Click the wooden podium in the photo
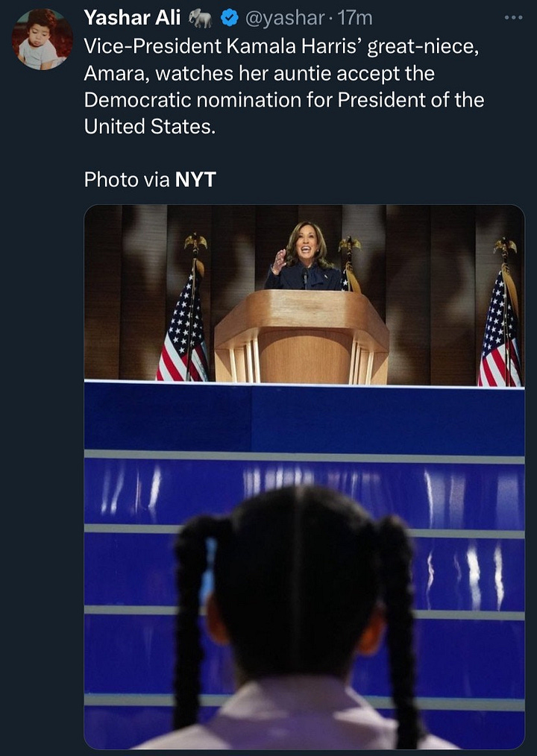 click(301, 338)
